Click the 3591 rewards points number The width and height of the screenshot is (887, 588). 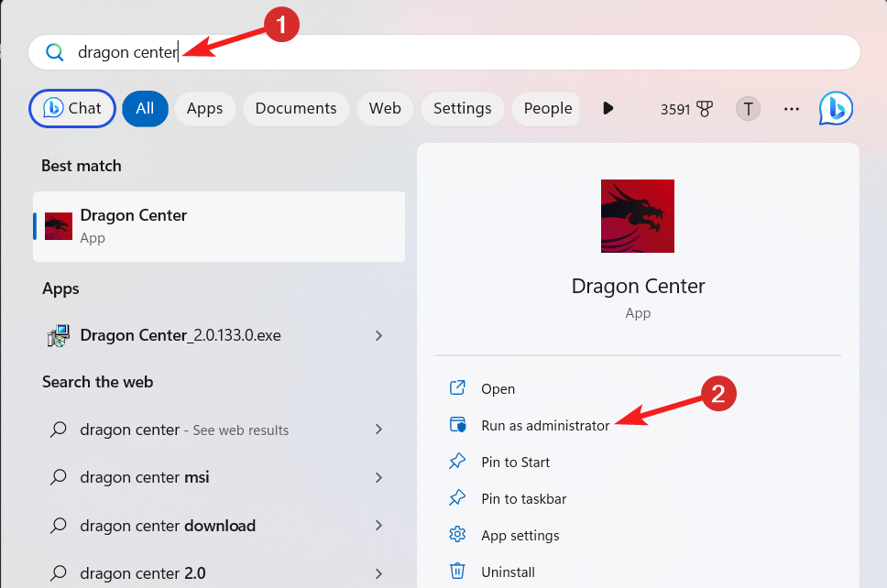coord(675,109)
